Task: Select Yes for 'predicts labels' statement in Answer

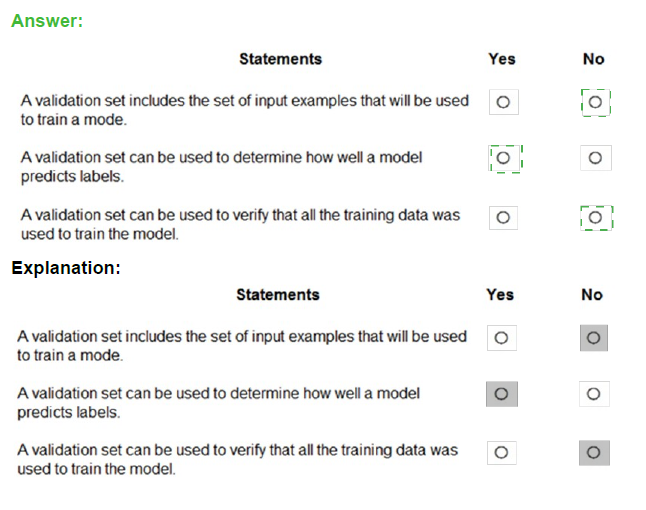Action: (505, 158)
